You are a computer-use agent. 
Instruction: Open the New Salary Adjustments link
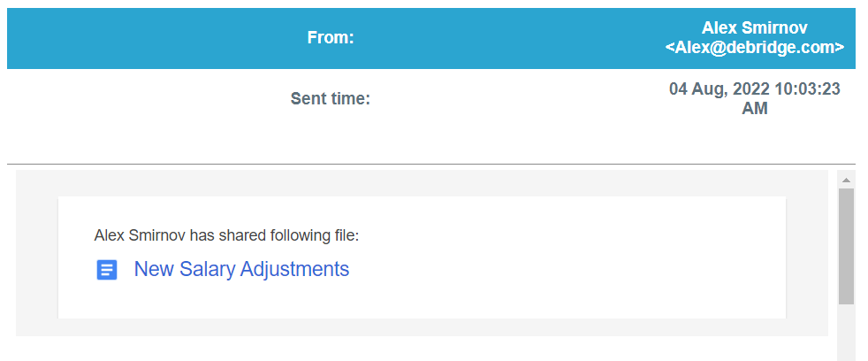click(241, 269)
